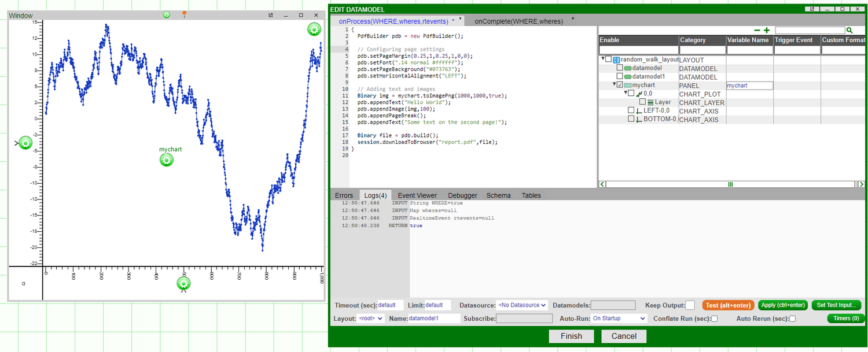The image size is (868, 352).
Task: Open the Auto-Run On Startup dropdown
Action: coord(619,318)
